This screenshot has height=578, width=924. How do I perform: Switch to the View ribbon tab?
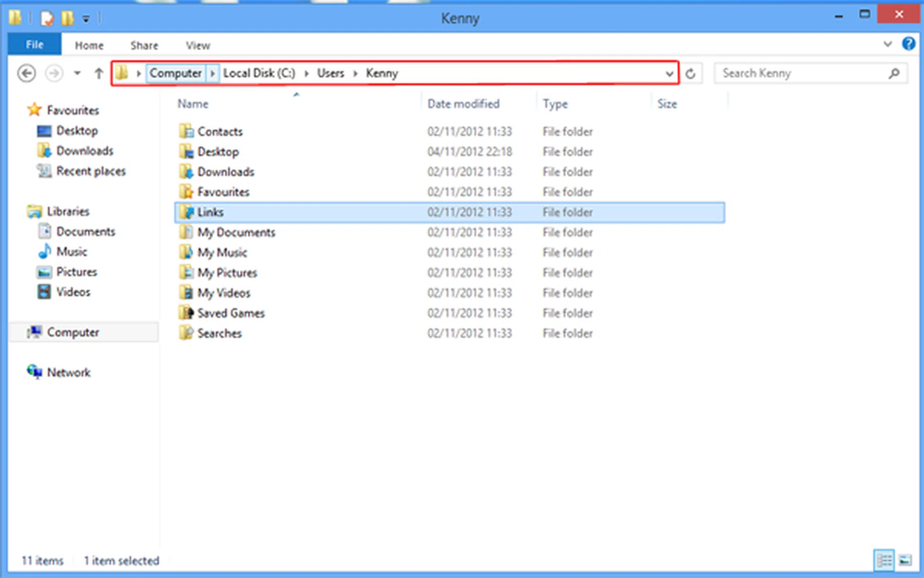tap(198, 45)
